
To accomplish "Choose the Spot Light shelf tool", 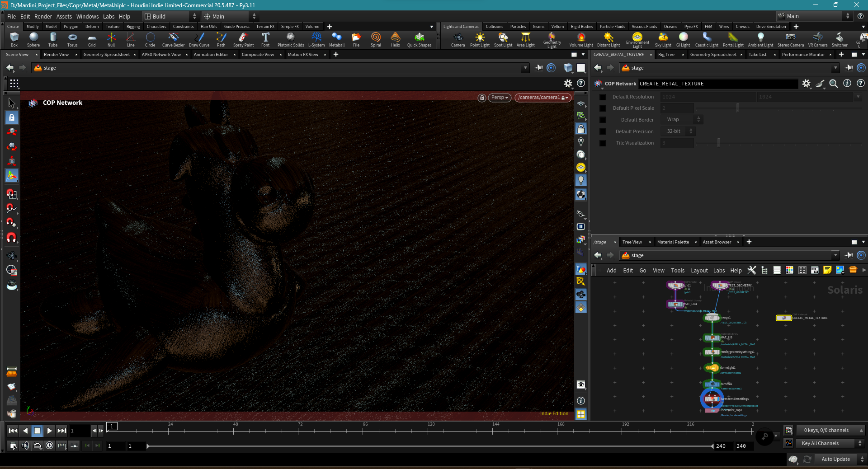I will (503, 39).
